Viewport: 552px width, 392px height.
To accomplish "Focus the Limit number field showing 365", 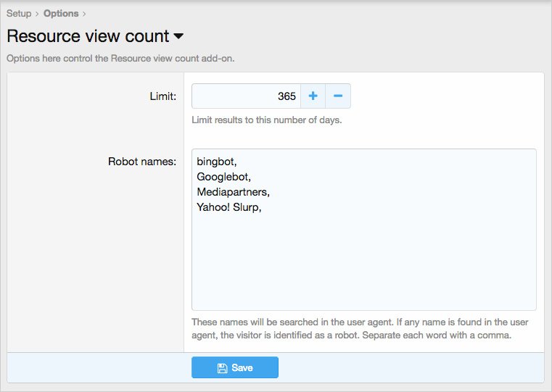I will [x=246, y=96].
